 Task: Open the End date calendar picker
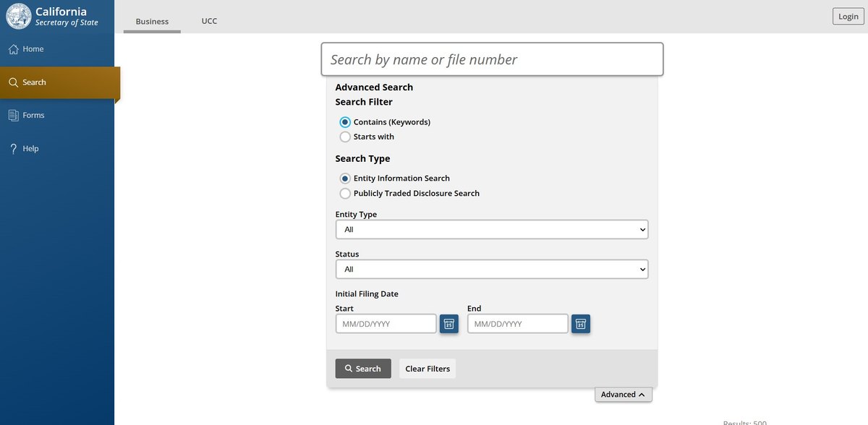click(x=581, y=324)
